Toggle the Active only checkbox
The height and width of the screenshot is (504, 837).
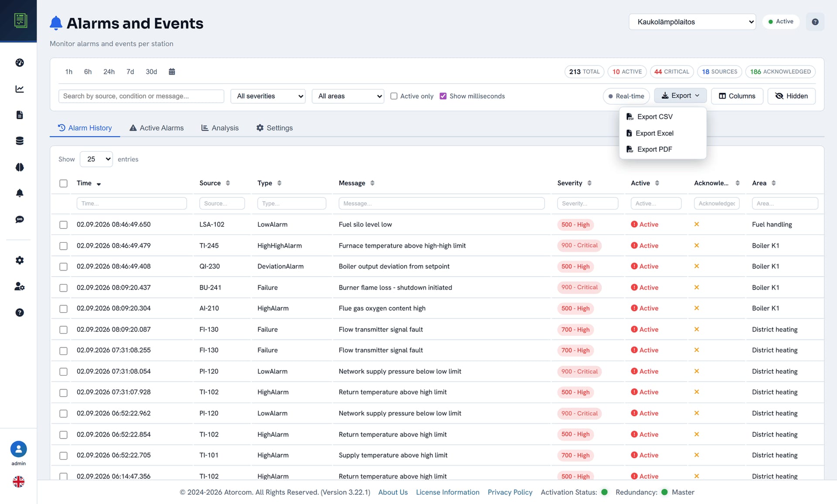[x=394, y=96]
